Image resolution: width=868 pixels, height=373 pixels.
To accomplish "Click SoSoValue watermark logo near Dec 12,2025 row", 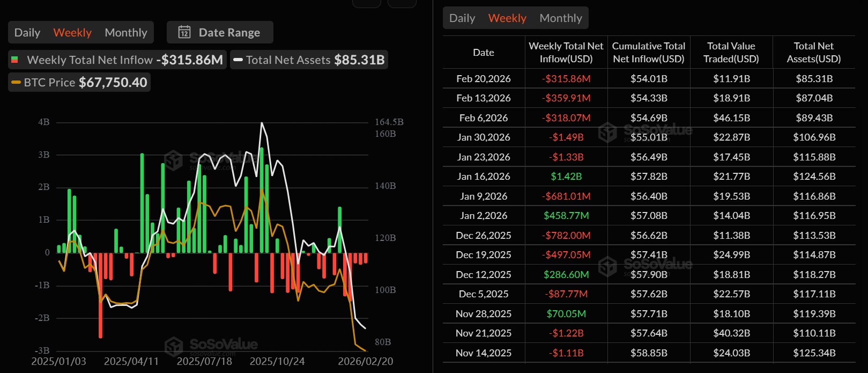I will [x=607, y=266].
